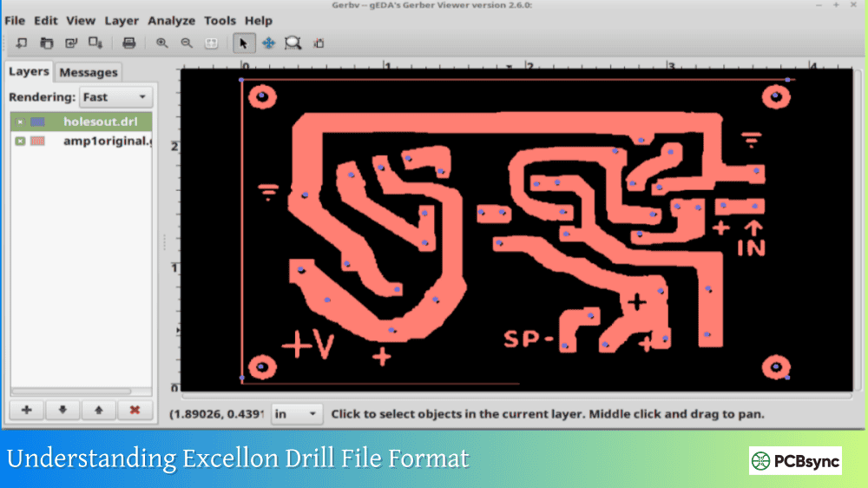Select the Pointer selection tool
This screenshot has width=868, height=488.
coord(244,43)
